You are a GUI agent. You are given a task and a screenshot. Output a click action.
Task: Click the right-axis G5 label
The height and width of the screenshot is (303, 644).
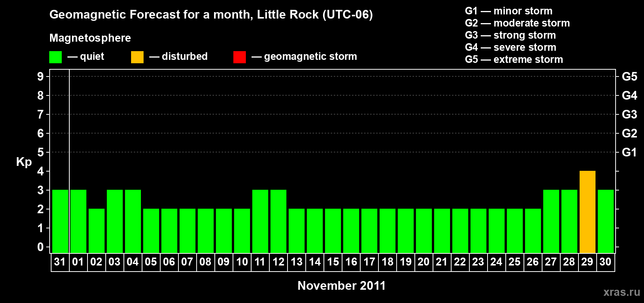pos(630,77)
